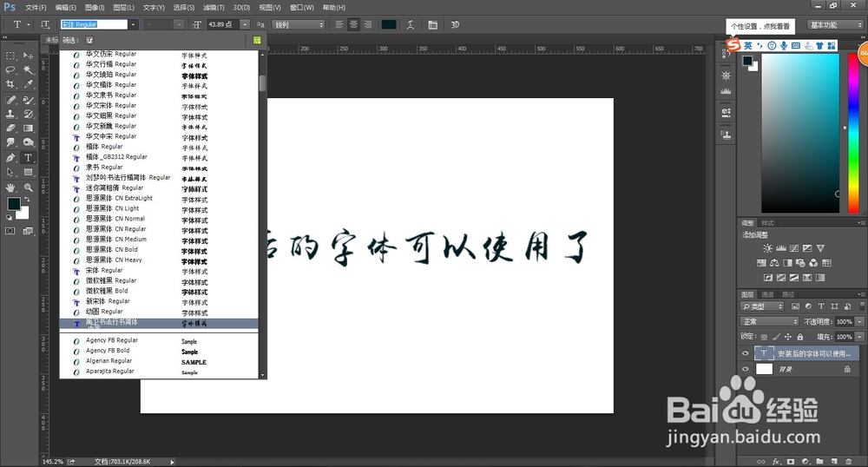Select the Path Selection tool

click(x=10, y=172)
